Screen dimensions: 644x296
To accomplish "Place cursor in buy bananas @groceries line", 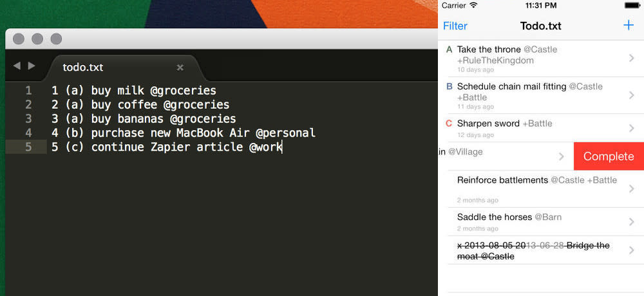I will click(x=144, y=118).
